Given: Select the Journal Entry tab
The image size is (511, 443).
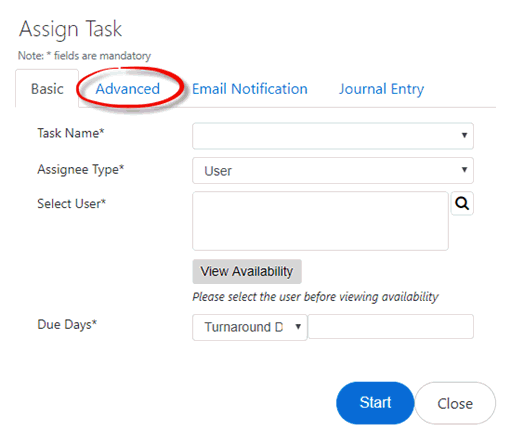Looking at the screenshot, I should coord(381,89).
